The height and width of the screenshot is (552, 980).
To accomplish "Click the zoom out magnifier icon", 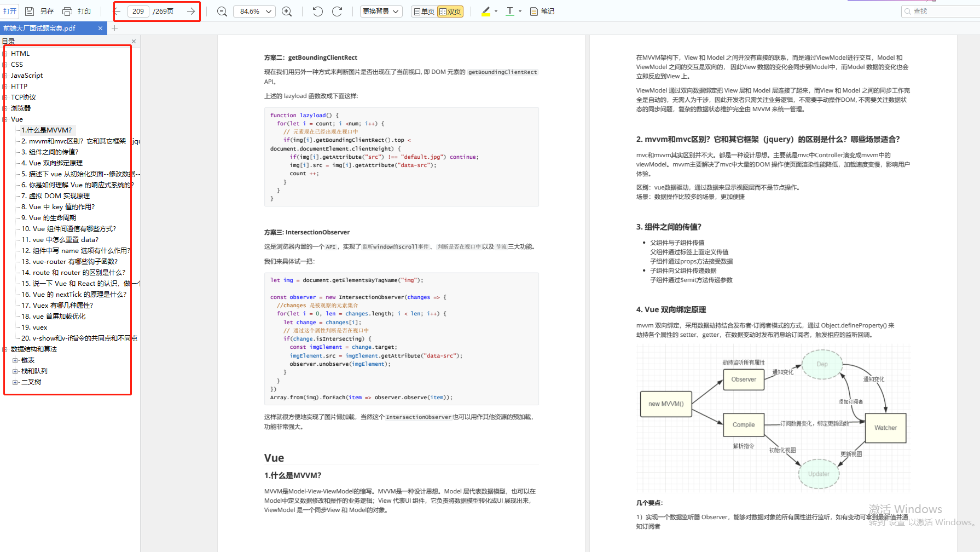I will [x=222, y=12].
